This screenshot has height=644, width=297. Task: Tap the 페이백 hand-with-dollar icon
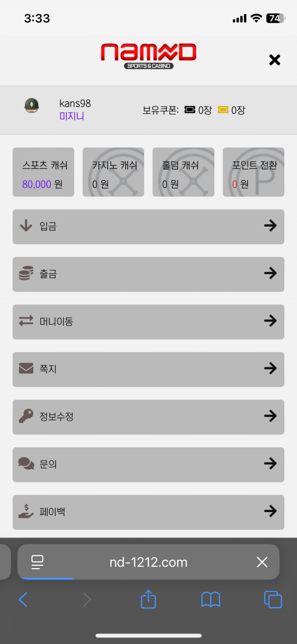pyautogui.click(x=26, y=511)
